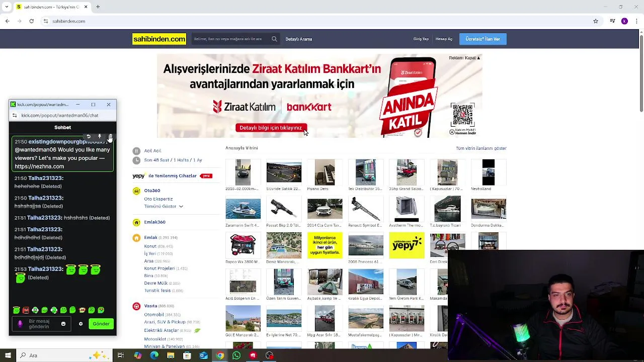Open the Rapco Wx 3800 generator listing

(x=243, y=245)
